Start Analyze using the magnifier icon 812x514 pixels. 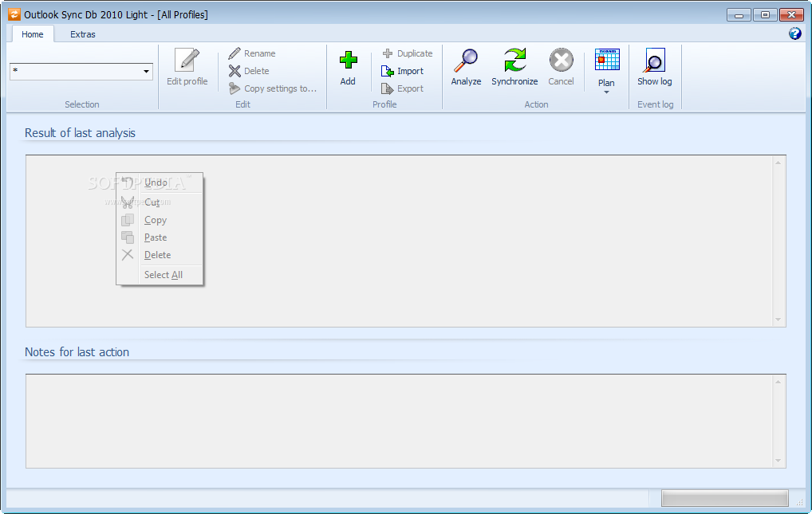[x=466, y=60]
